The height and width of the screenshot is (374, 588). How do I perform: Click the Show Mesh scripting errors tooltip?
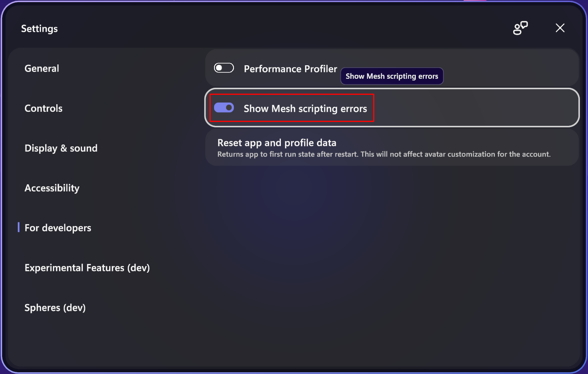391,76
